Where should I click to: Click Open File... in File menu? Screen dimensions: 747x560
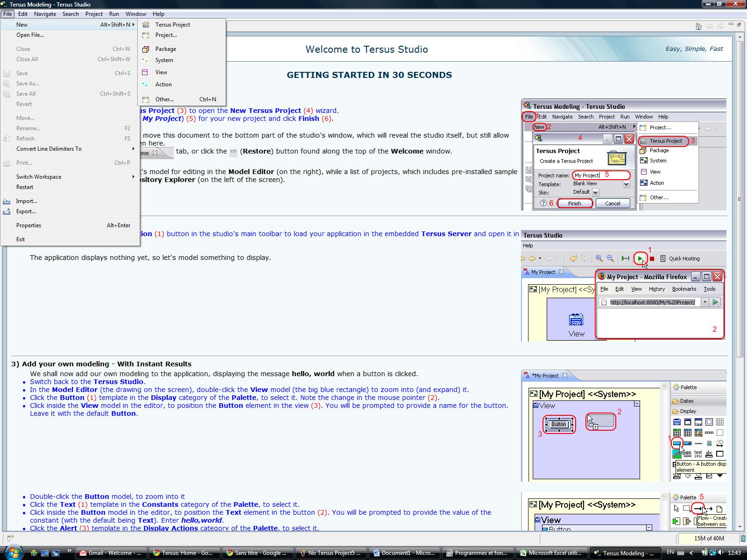30,35
